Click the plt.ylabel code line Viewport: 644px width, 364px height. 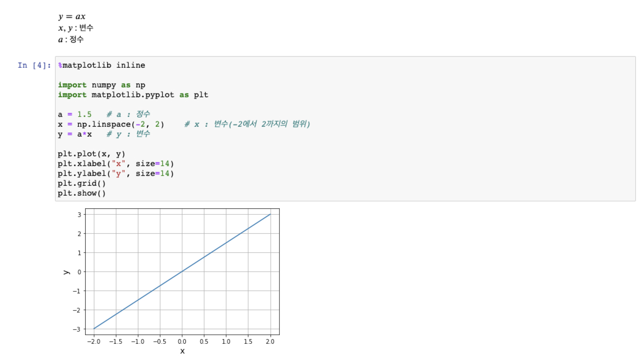(115, 174)
